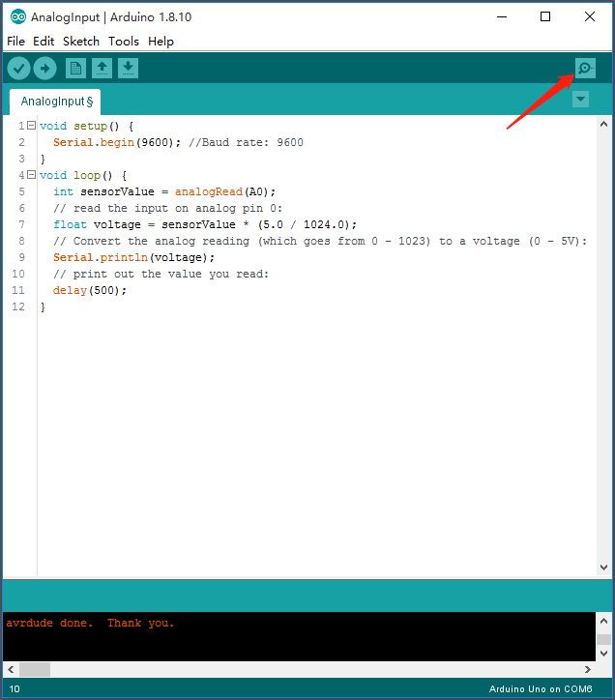Viewport: 615px width, 700px height.
Task: Open the Tools menu
Action: 124,42
